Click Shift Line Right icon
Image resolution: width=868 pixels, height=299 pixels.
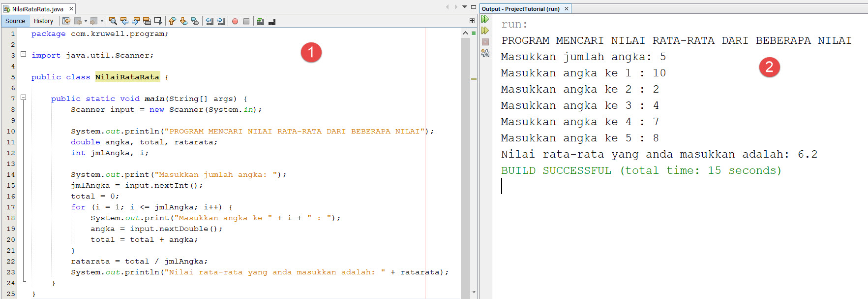coord(221,21)
